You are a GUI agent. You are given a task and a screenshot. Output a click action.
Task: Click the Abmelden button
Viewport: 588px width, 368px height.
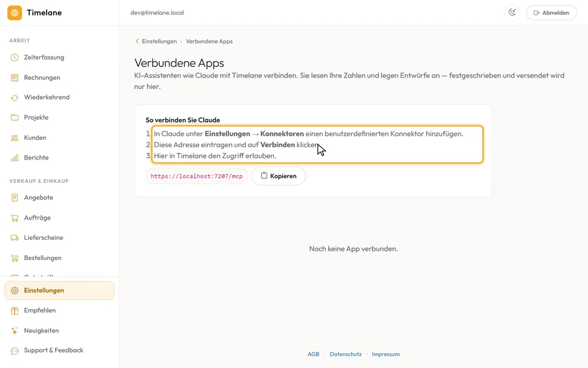coord(551,13)
